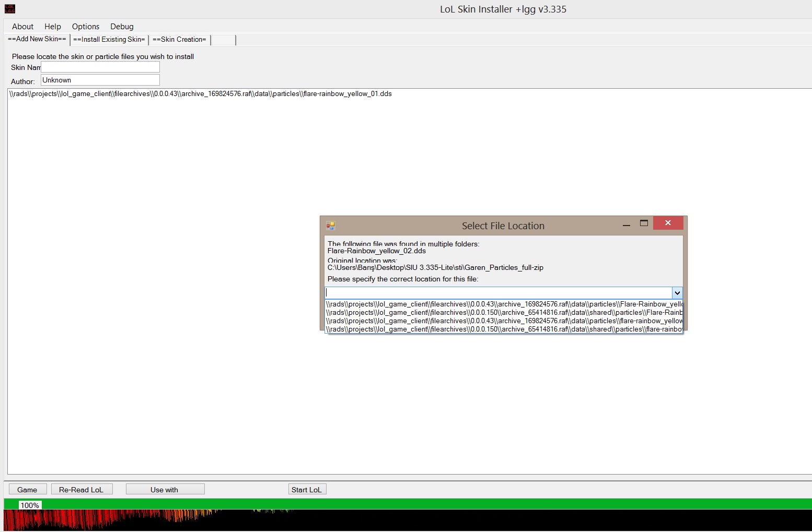Choose lowercase 0.0.0.43 particles flare-rainbow_yellow option
This screenshot has height=532, width=812.
504,321
